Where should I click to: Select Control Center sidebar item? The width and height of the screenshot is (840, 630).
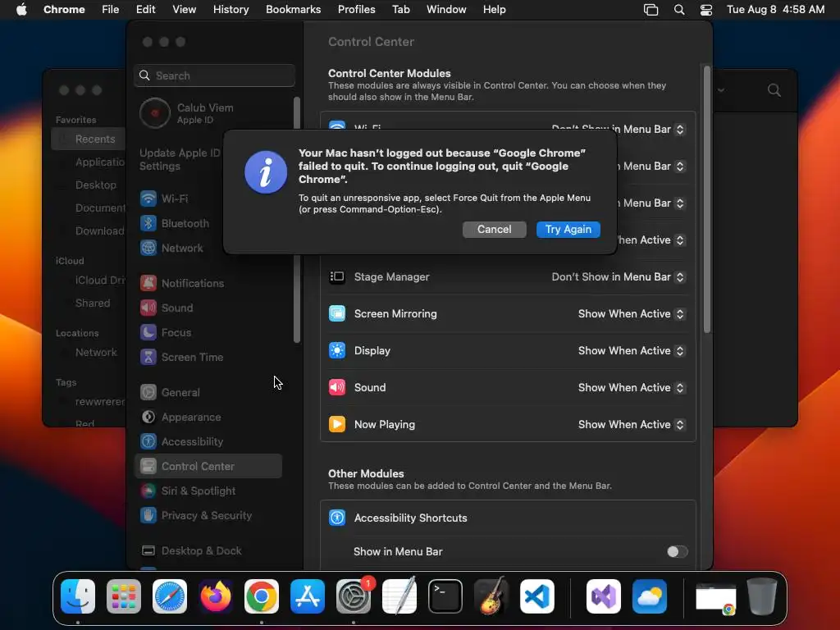pyautogui.click(x=208, y=466)
